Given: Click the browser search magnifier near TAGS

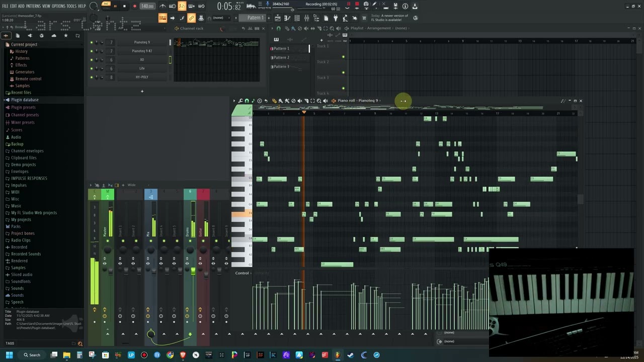Looking at the screenshot, I should (x=80, y=344).
